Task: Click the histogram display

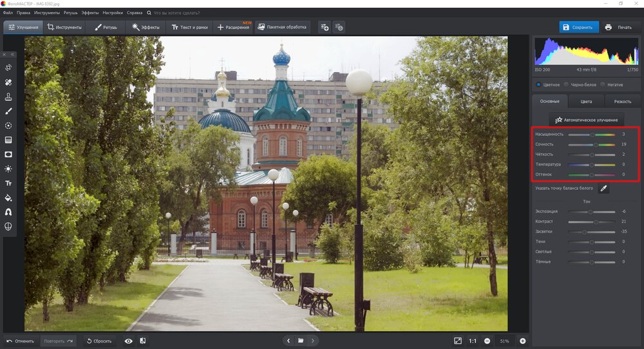Action: point(587,52)
